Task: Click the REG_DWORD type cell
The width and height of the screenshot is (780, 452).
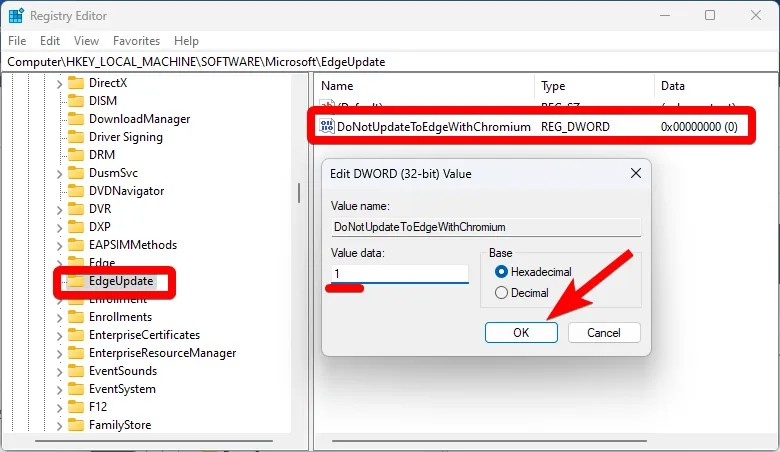Action: click(x=575, y=127)
